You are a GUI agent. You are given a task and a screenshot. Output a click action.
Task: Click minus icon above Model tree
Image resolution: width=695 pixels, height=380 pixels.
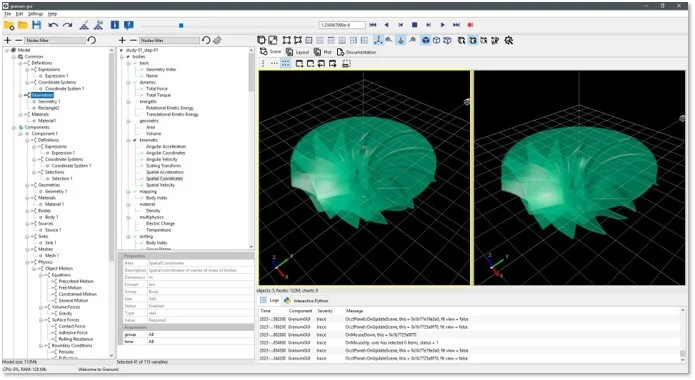[x=18, y=40]
